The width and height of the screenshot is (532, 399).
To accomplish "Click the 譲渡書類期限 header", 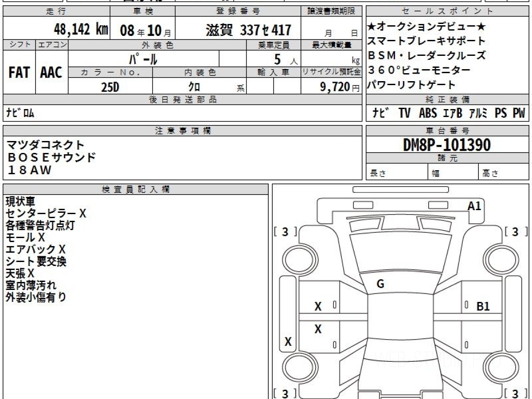I will click(331, 12).
